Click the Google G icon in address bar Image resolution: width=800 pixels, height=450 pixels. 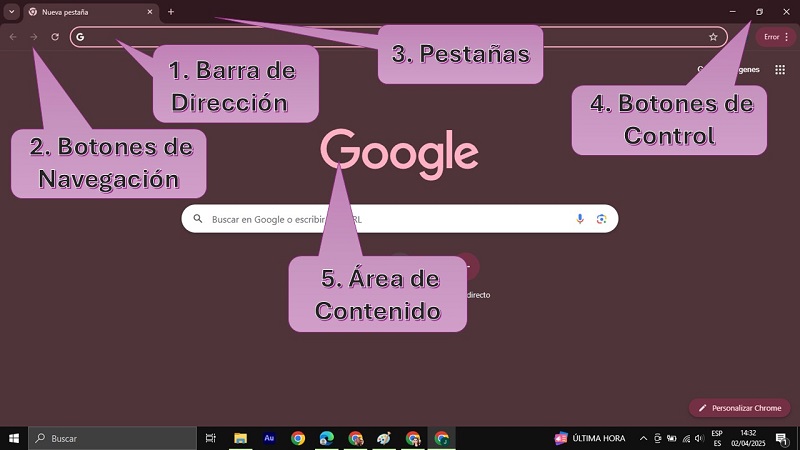click(x=80, y=37)
